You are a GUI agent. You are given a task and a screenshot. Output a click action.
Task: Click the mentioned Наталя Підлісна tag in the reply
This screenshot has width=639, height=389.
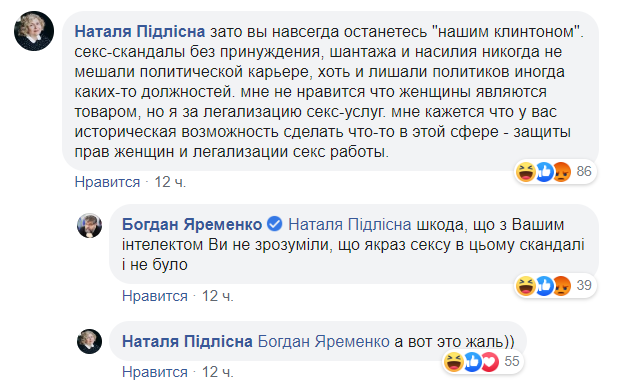tap(350, 224)
